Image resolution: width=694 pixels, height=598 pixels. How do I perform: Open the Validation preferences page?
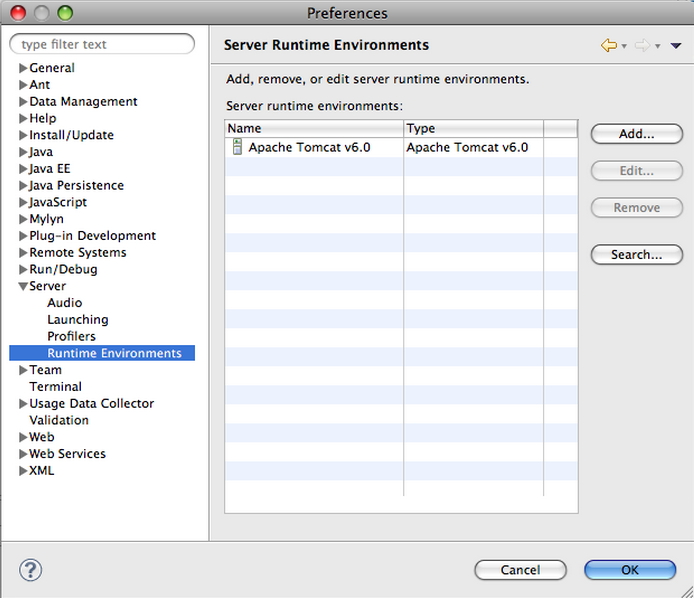59,420
